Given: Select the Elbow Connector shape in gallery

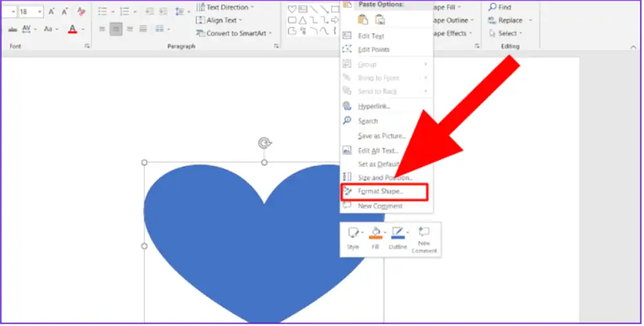Looking at the screenshot, I should click(x=314, y=20).
